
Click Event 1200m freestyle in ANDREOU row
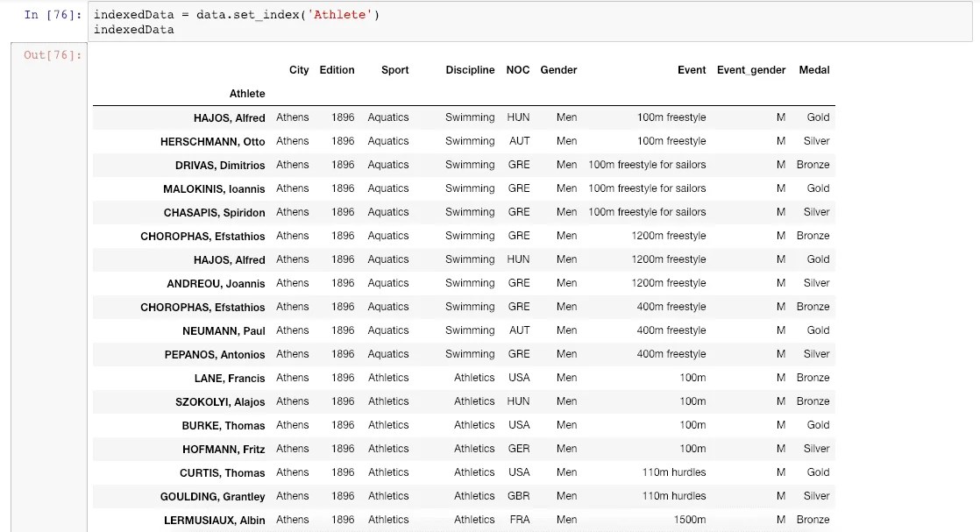(x=668, y=283)
